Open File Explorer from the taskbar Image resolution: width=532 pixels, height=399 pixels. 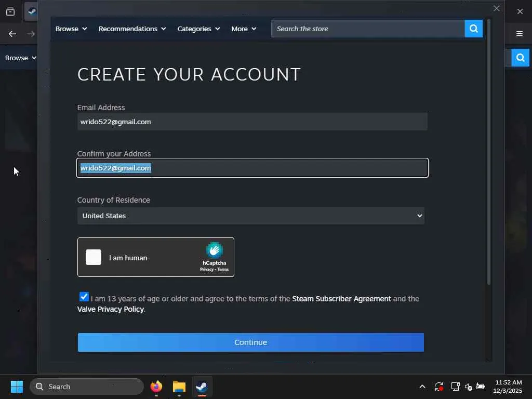[x=179, y=387]
